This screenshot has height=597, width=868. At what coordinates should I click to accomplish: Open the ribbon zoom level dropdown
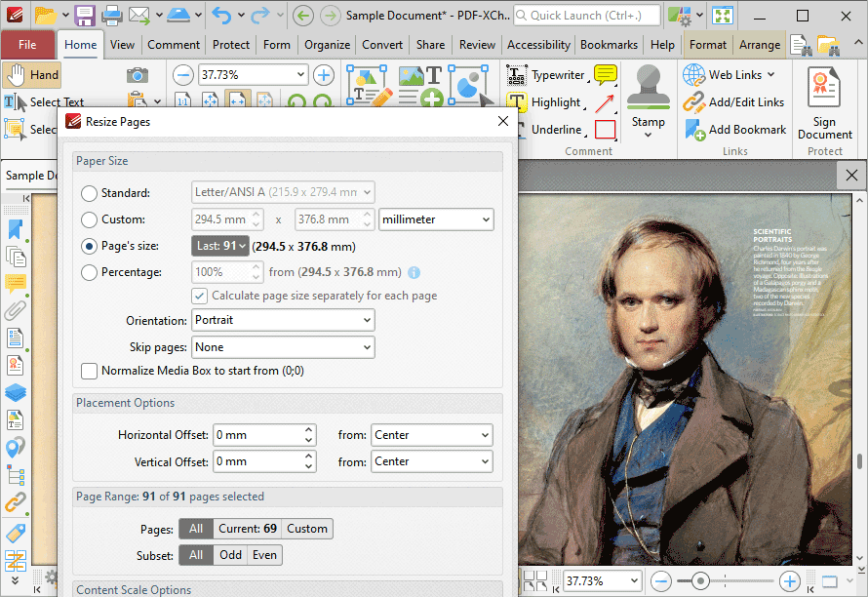[x=300, y=74]
